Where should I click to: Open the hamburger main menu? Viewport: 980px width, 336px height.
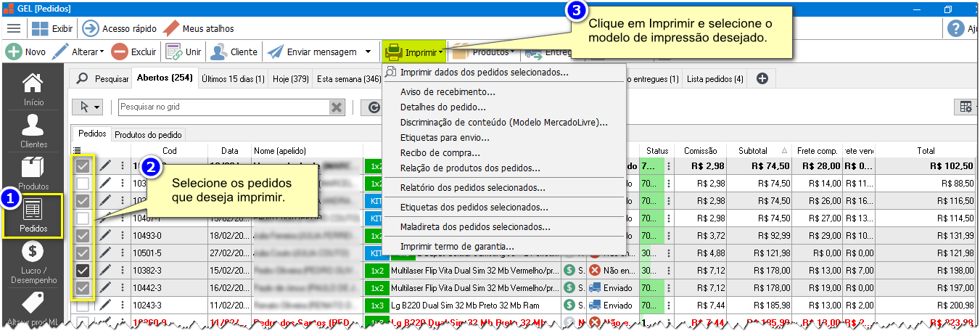(x=13, y=28)
